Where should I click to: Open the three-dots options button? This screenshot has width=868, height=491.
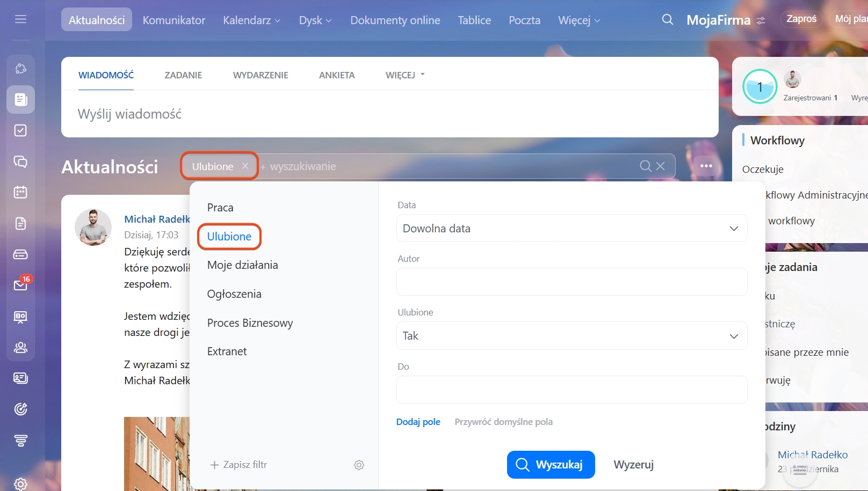[x=706, y=166]
